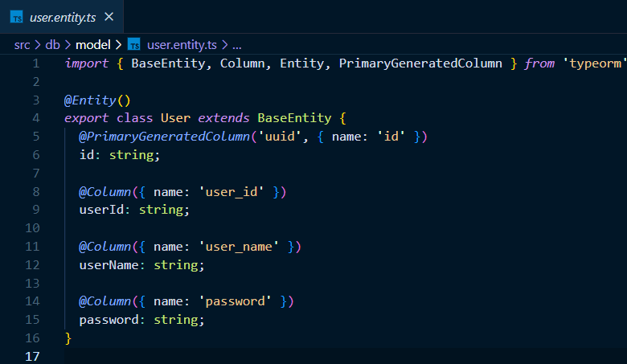Click the TS icon in breadcrumb
This screenshot has height=364, width=627.
pyautogui.click(x=134, y=45)
